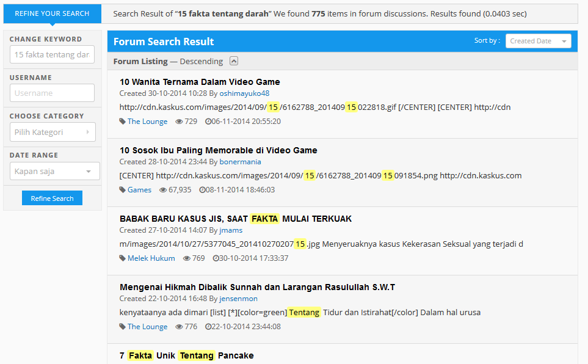Click the Forum Search Result heading
This screenshot has width=588, height=364.
[x=164, y=42]
